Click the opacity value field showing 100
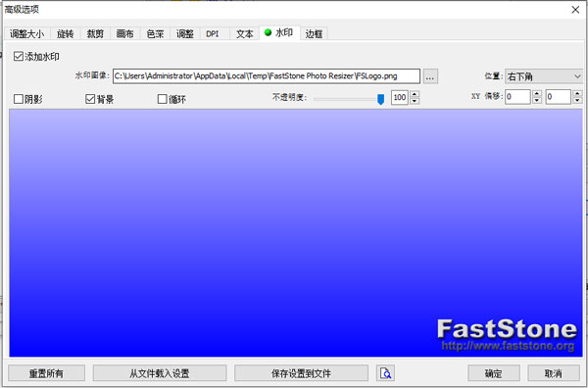 pos(400,97)
